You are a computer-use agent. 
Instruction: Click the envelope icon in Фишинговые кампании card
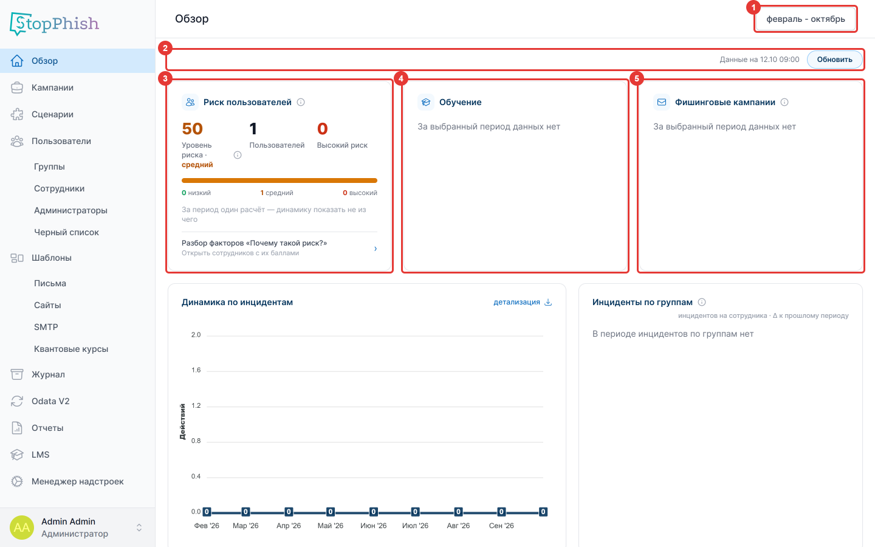pyautogui.click(x=661, y=102)
